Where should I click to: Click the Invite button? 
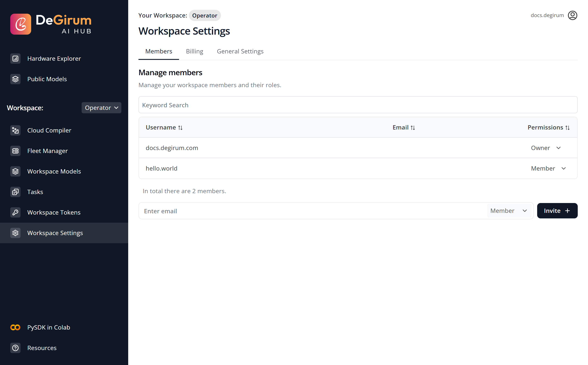coord(557,211)
